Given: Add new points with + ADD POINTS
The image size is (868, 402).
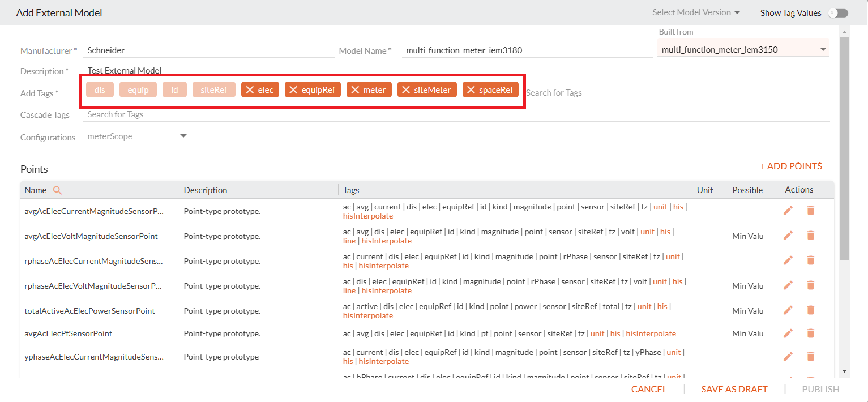Looking at the screenshot, I should (791, 166).
